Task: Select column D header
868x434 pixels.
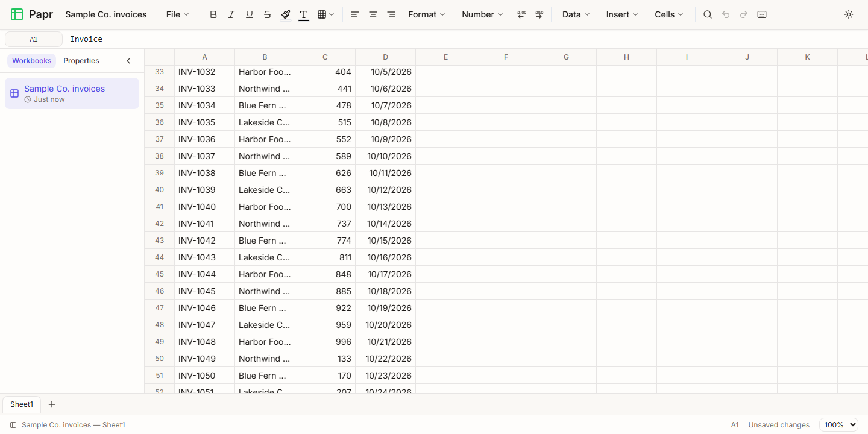Action: (x=386, y=57)
